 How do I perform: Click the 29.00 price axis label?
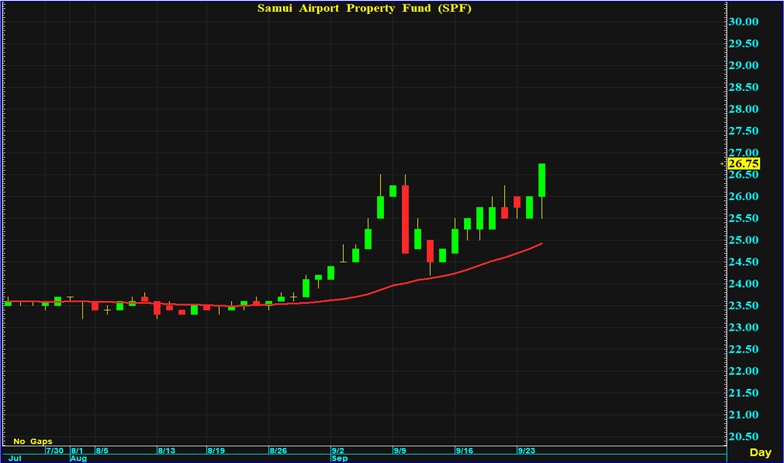[x=744, y=66]
